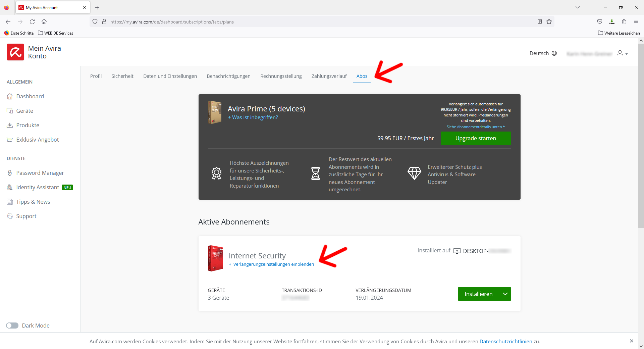The height and width of the screenshot is (349, 644).
Task: Click the address bar URL field
Action: (322, 22)
